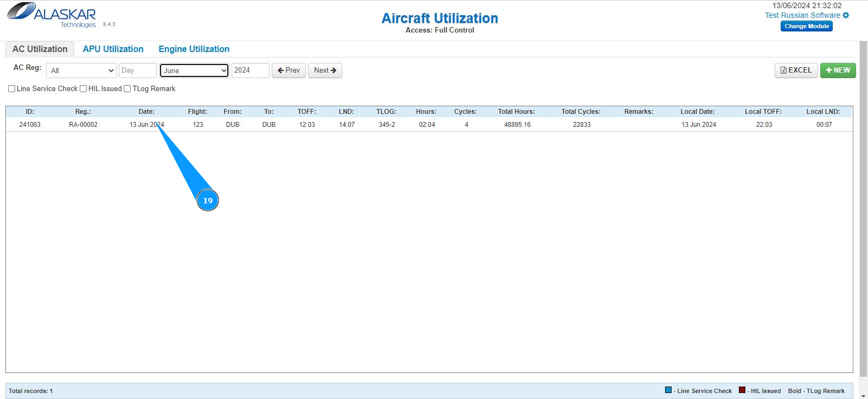Click flight number 123 cell
This screenshot has width=868, height=399.
[x=198, y=125]
